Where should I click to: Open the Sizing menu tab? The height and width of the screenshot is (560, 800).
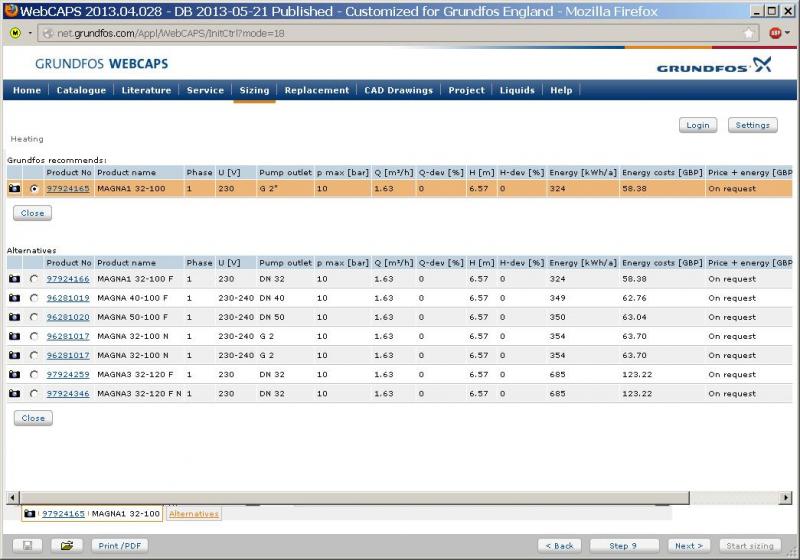click(x=254, y=90)
